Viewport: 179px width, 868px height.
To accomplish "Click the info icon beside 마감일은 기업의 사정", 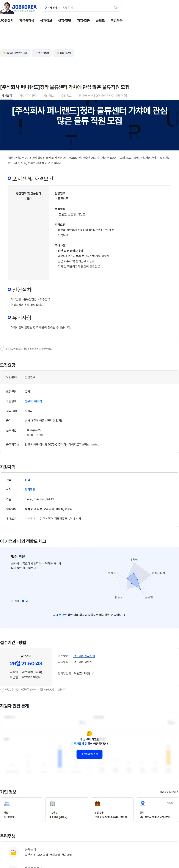I will click(x=2, y=689).
